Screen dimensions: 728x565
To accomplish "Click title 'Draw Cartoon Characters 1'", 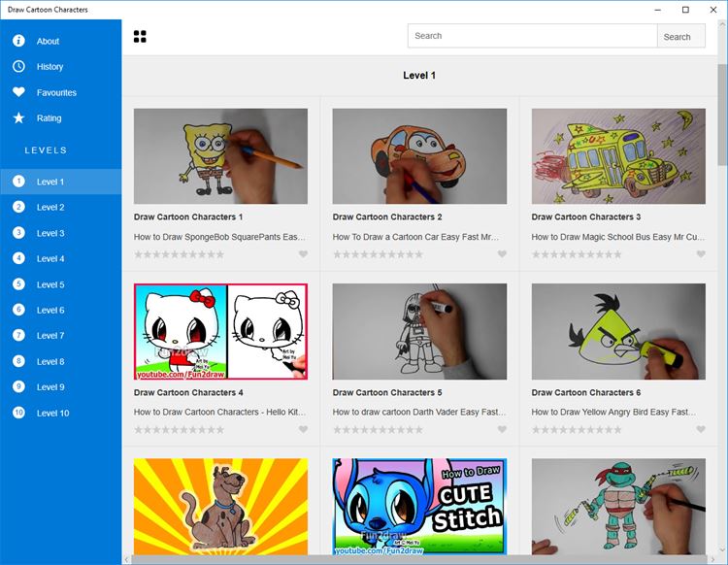I will click(188, 216).
